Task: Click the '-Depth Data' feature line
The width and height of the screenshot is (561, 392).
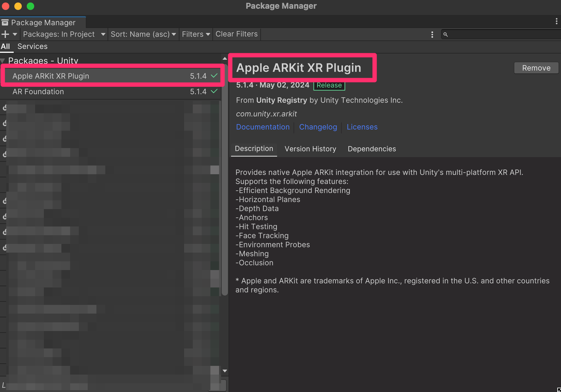Action: pos(257,208)
